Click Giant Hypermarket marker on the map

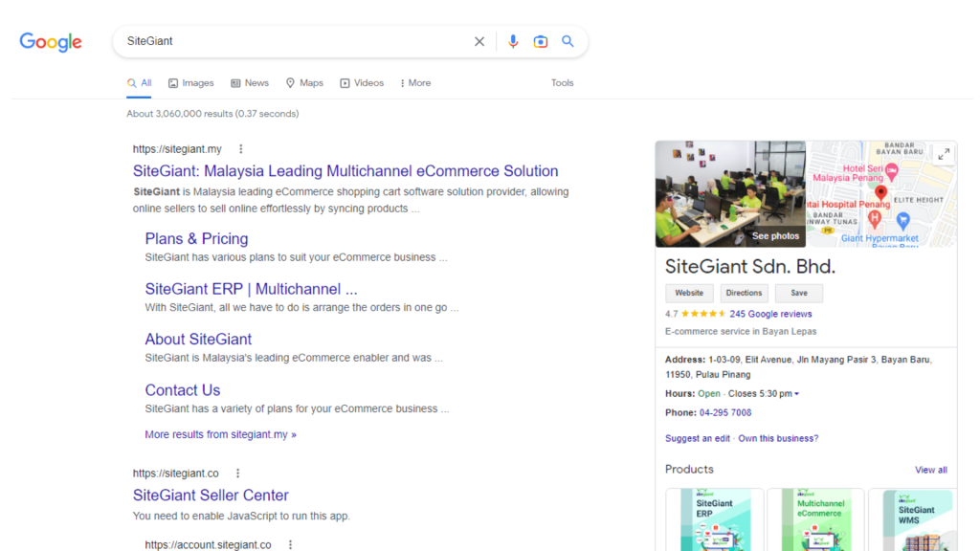[x=902, y=220]
